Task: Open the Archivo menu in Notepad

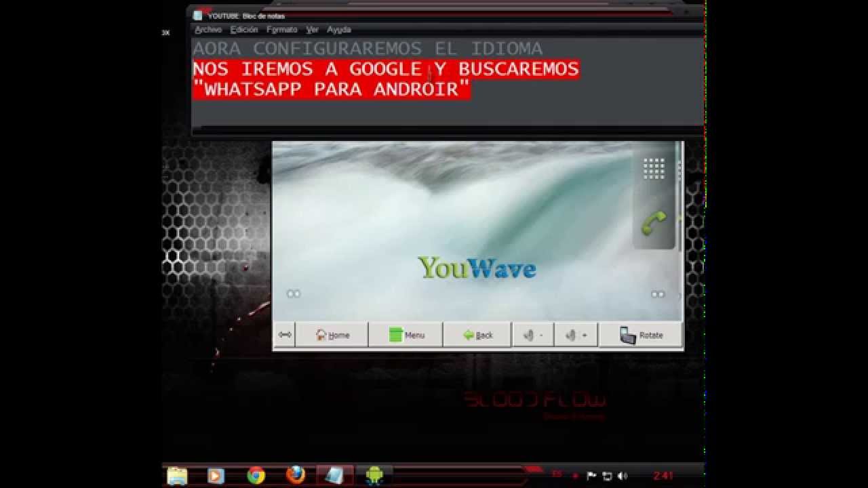Action: [208, 30]
